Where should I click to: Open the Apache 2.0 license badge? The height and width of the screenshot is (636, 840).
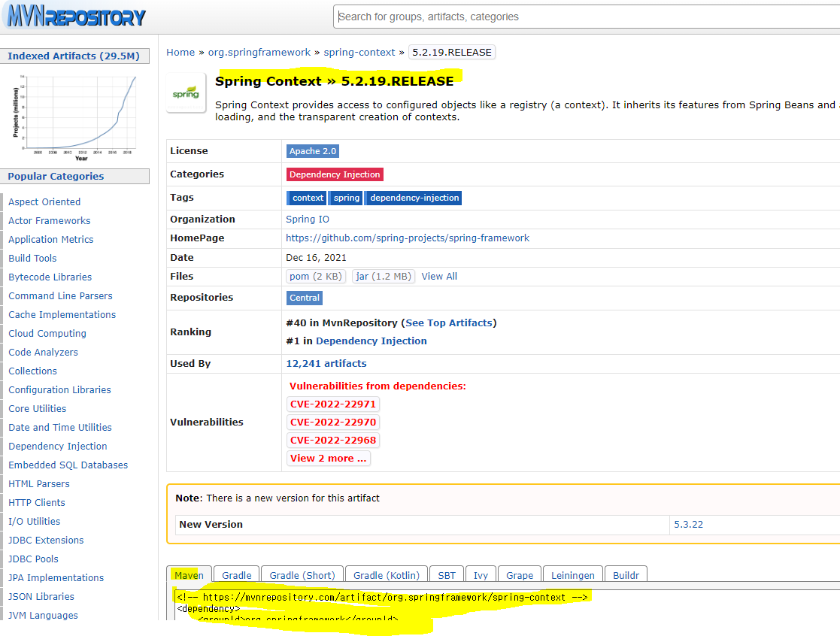[x=313, y=151]
